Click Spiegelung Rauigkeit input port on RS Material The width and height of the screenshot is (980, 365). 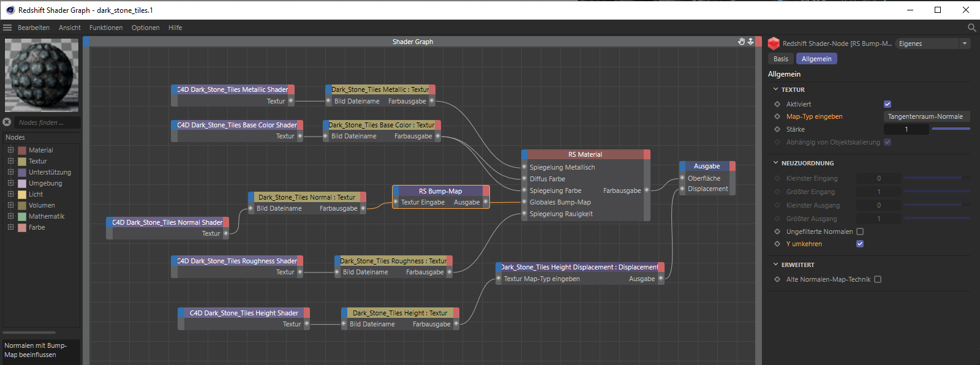click(x=524, y=214)
